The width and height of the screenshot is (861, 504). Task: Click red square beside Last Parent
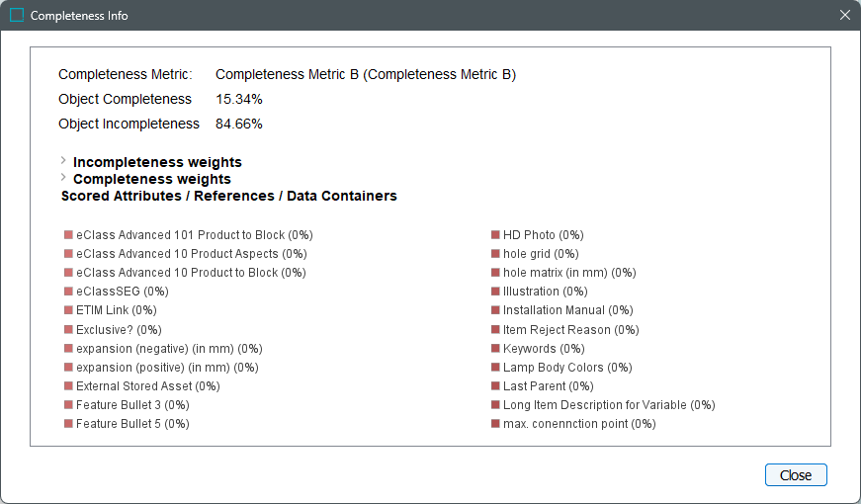click(496, 386)
